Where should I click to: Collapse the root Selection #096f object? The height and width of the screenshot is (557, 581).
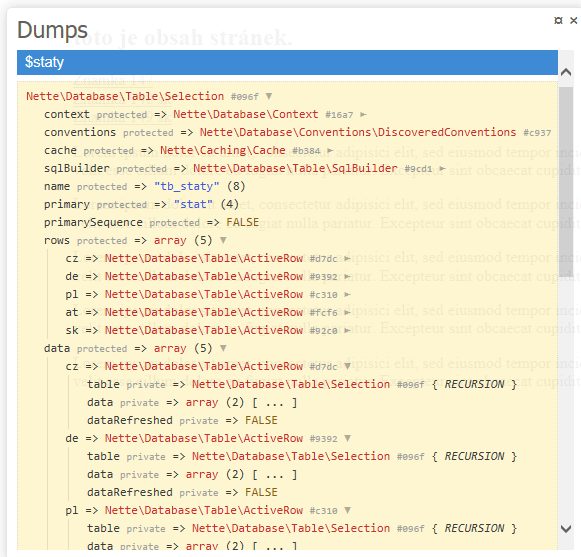269,96
